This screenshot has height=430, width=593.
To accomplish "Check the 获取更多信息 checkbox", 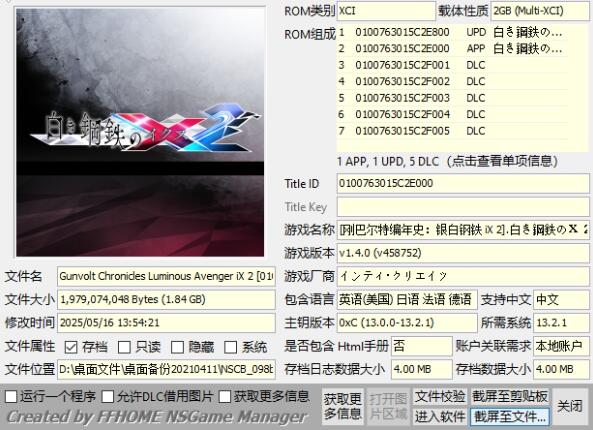I will (x=225, y=397).
